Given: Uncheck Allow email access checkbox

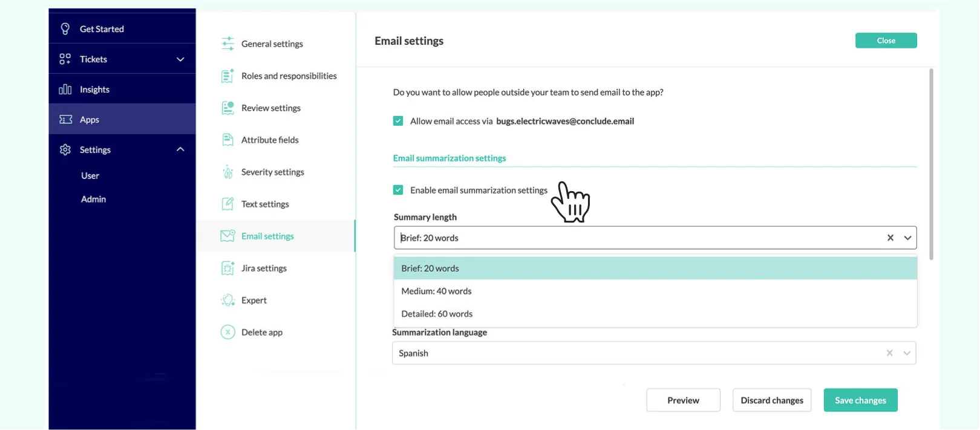Looking at the screenshot, I should pyautogui.click(x=398, y=121).
